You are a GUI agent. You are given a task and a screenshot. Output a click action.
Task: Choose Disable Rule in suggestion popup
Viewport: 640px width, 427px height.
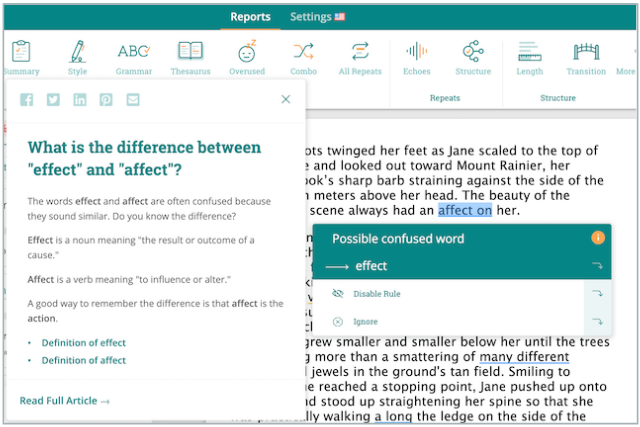pyautogui.click(x=377, y=294)
